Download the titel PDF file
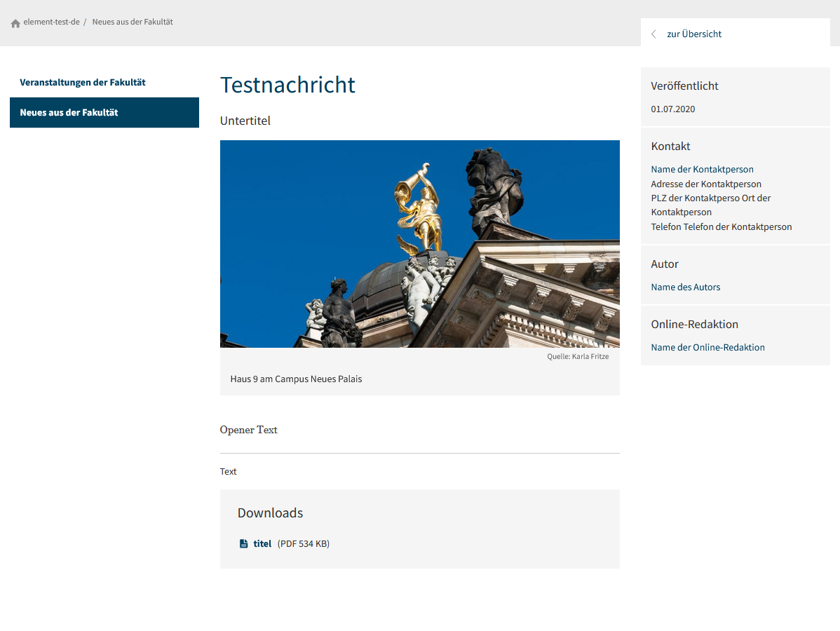Screen dimensions: 840x631 (262, 543)
